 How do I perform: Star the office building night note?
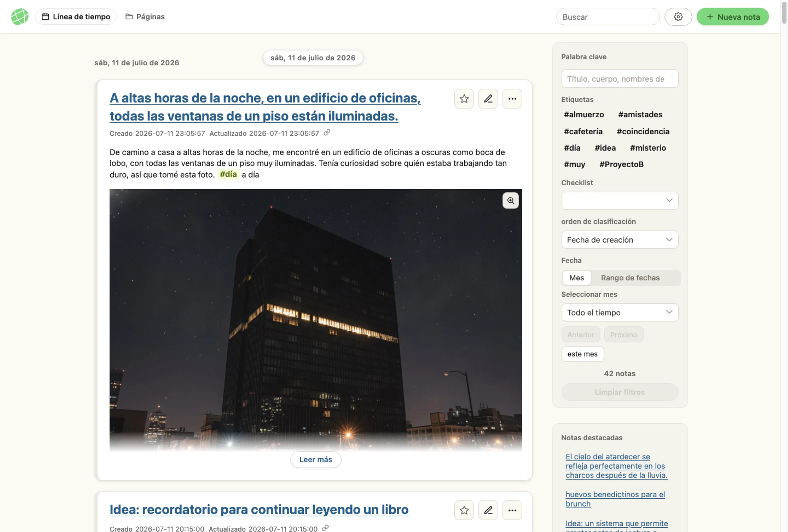coord(464,99)
